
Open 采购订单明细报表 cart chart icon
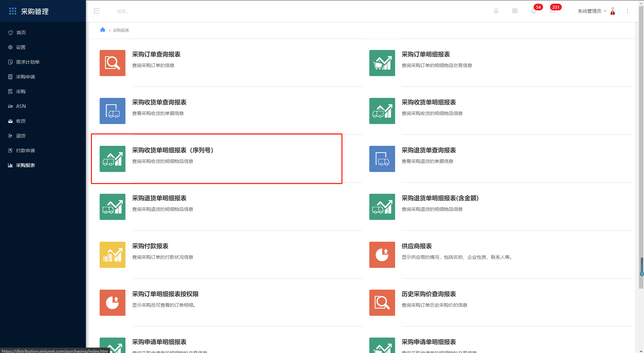[x=382, y=63]
